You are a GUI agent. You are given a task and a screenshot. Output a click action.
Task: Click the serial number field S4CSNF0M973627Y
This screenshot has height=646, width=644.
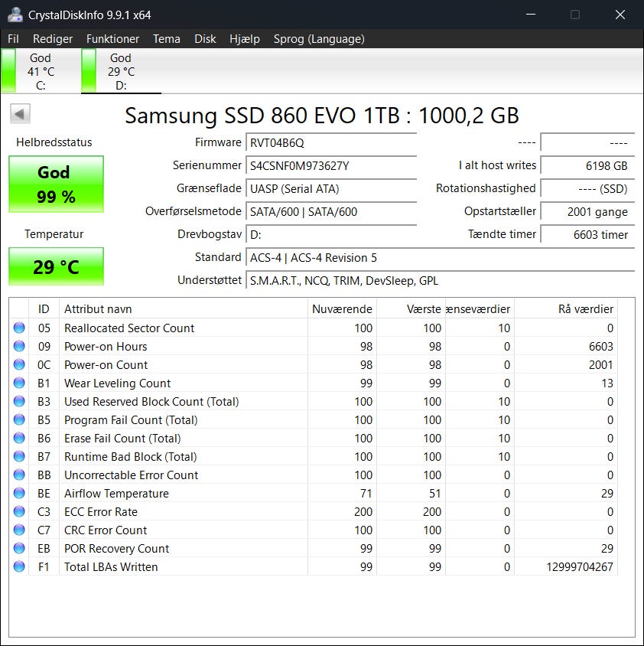pyautogui.click(x=331, y=166)
